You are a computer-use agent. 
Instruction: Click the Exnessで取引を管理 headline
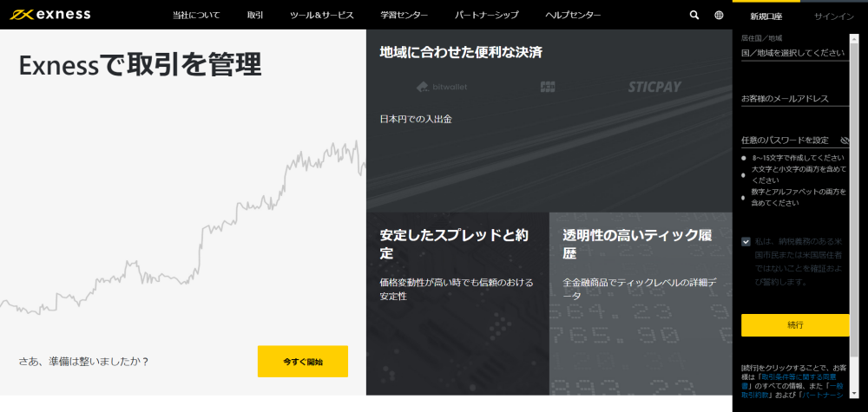pyautogui.click(x=140, y=65)
